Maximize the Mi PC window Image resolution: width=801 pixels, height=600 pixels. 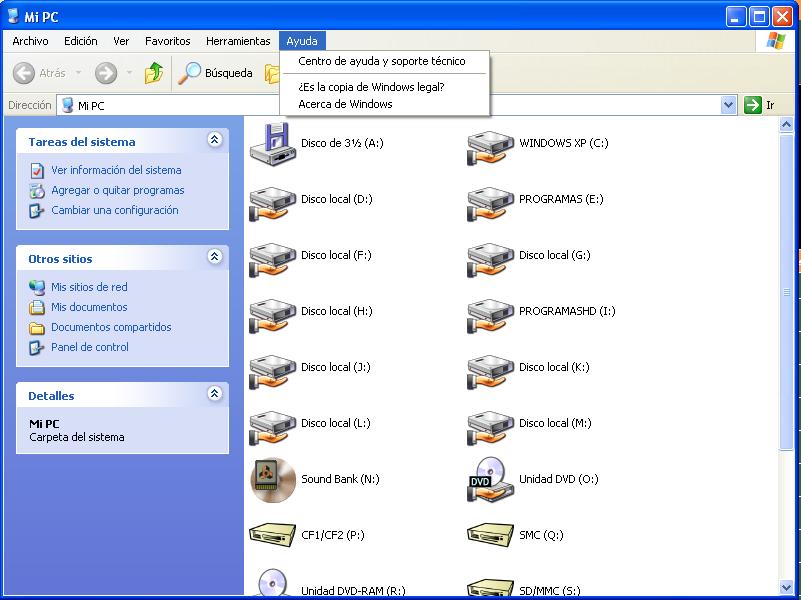[x=759, y=17]
